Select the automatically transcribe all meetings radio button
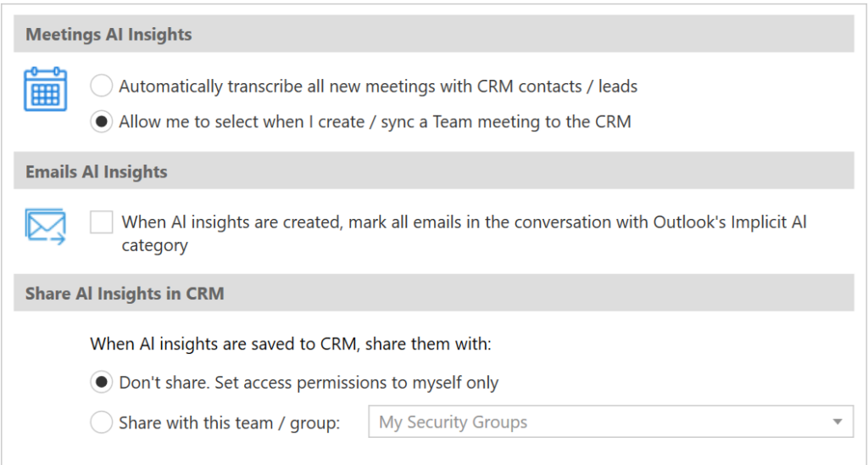868x465 pixels. [x=102, y=86]
